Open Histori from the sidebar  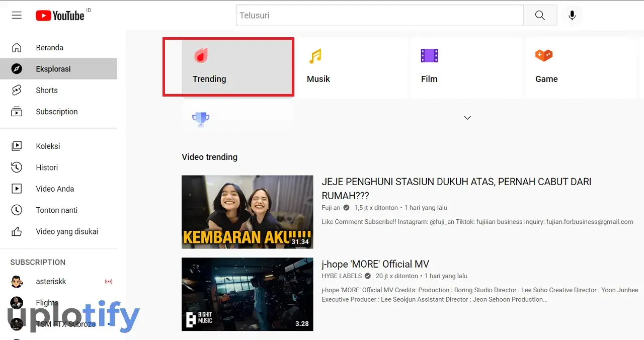58,167
